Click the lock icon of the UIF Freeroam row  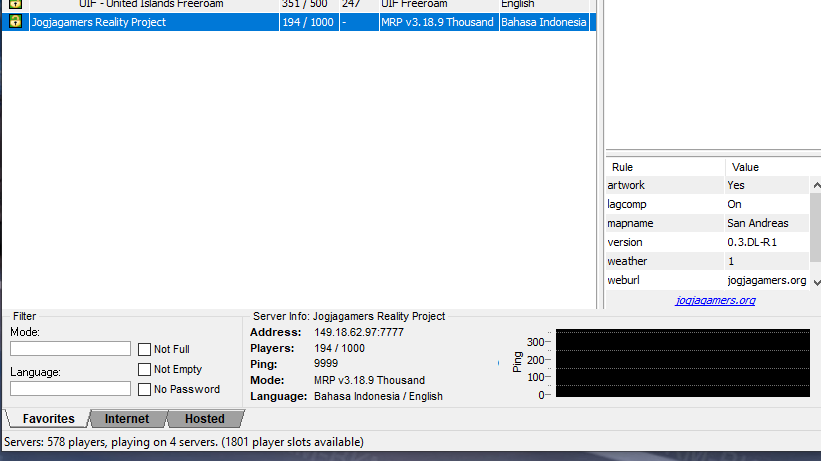coord(16,4)
